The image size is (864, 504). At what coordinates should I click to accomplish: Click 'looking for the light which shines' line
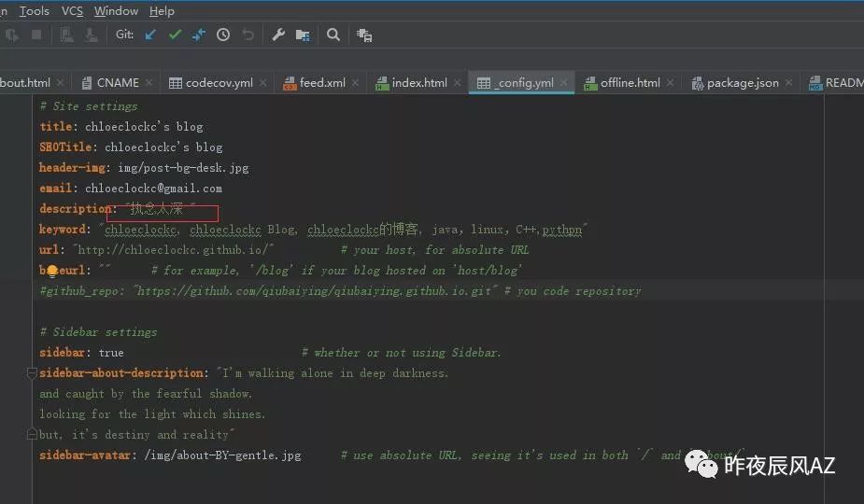pos(152,414)
